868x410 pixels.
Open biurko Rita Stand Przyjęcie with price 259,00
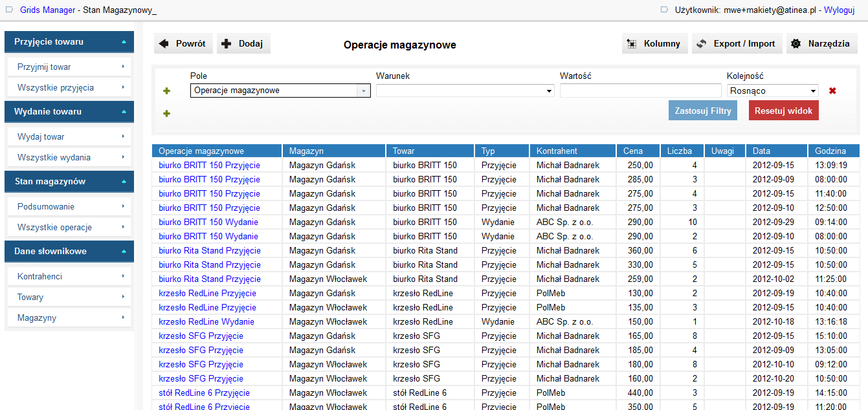210,279
